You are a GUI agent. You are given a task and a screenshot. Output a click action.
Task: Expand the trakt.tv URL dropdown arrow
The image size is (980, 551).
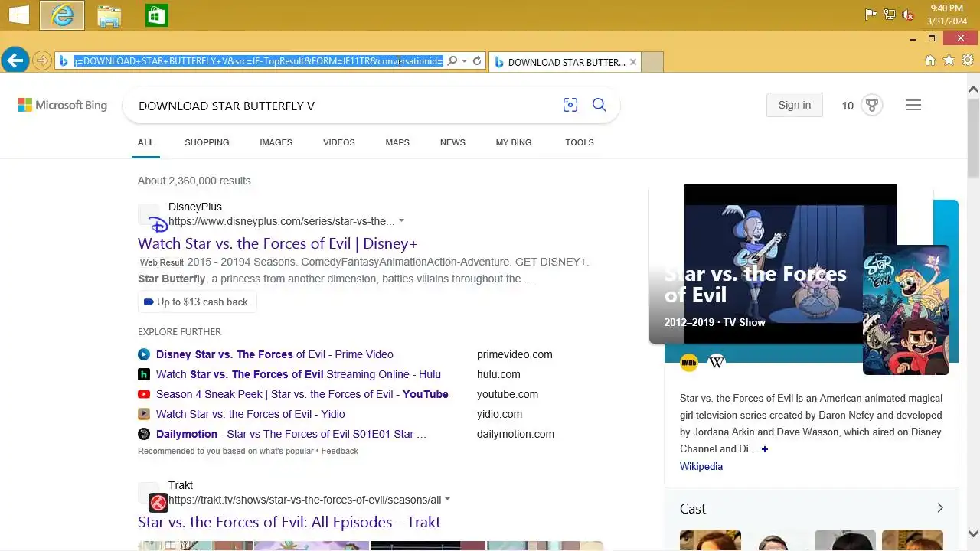pos(447,500)
